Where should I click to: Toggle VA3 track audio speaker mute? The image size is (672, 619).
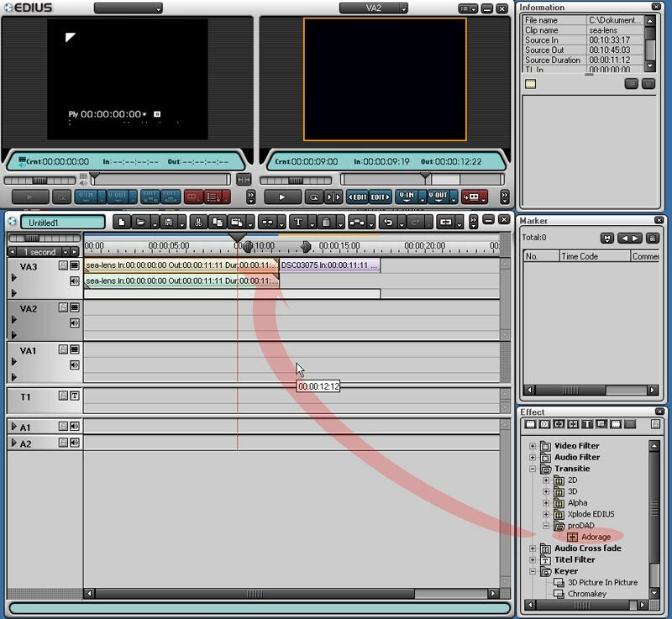pos(75,281)
